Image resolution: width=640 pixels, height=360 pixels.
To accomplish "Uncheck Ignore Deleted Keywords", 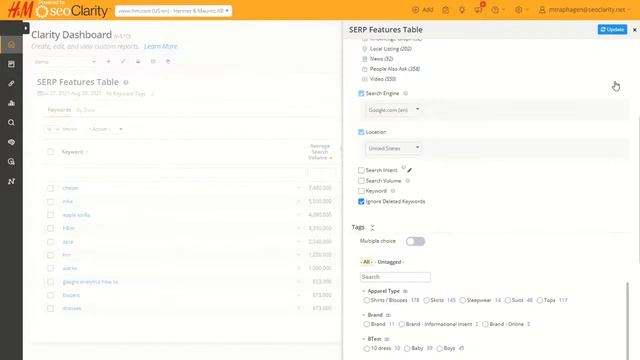I will point(361,202).
